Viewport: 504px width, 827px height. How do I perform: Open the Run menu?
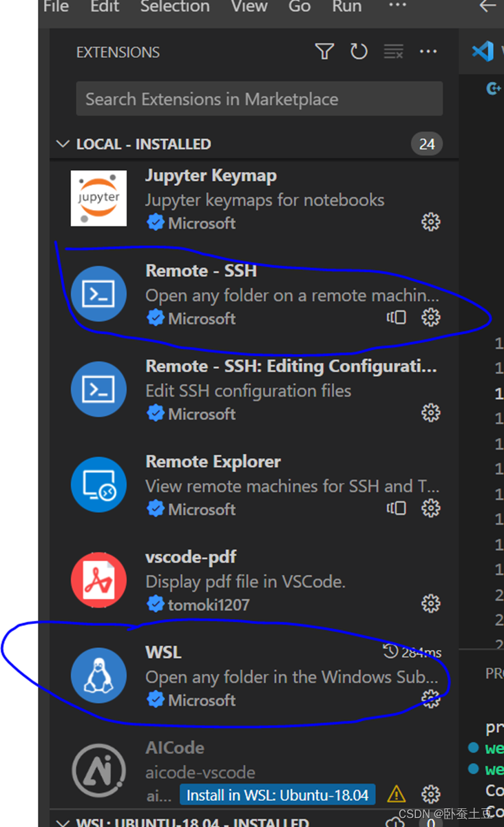[347, 7]
